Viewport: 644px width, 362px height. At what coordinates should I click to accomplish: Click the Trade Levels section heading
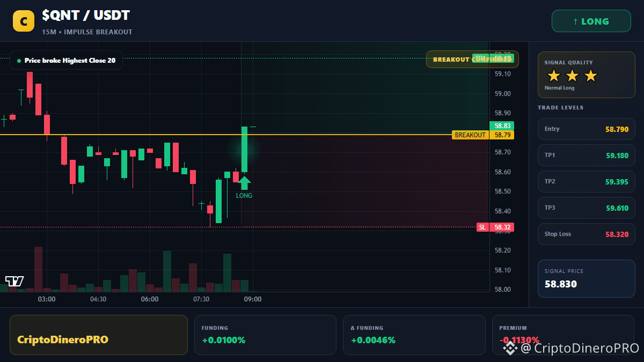coord(560,108)
